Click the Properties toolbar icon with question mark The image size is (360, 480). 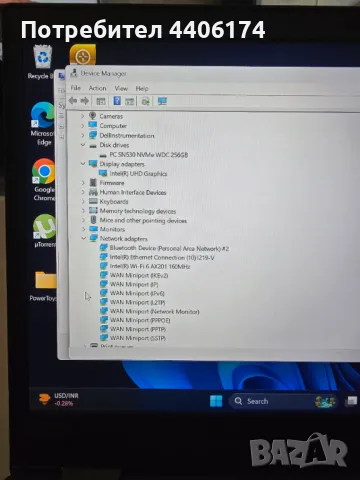[x=117, y=101]
